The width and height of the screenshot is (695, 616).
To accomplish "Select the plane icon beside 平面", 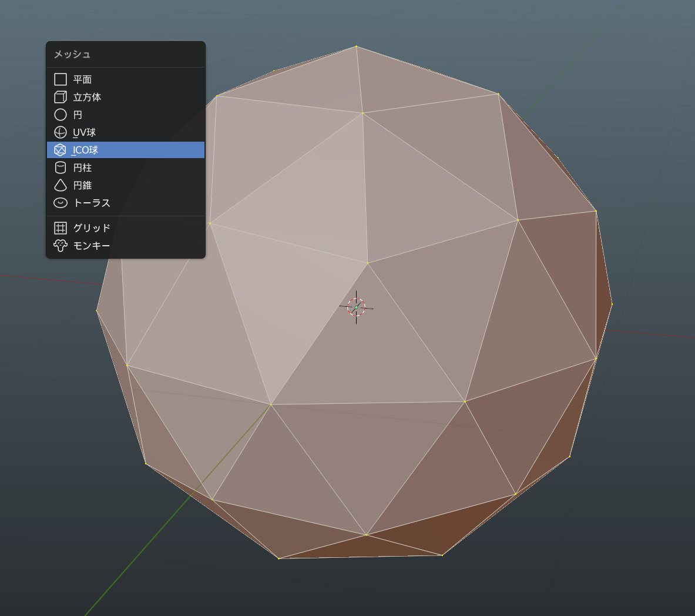I will 61,79.
